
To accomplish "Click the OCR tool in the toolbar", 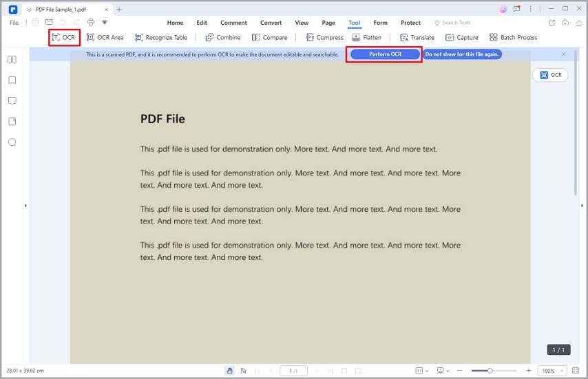I will point(64,37).
